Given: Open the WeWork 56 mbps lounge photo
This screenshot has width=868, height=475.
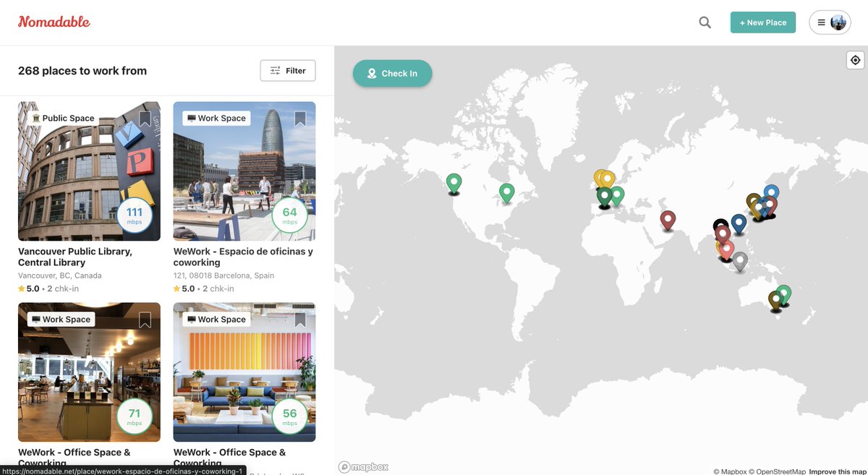Looking at the screenshot, I should pyautogui.click(x=244, y=372).
